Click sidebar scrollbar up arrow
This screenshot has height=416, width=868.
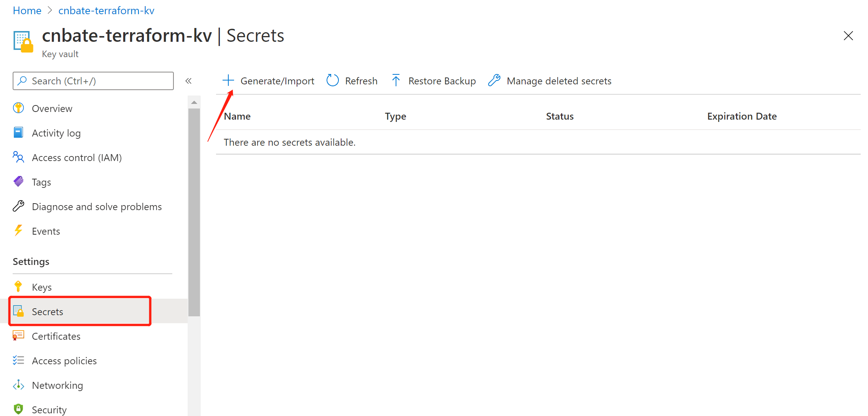[x=194, y=102]
